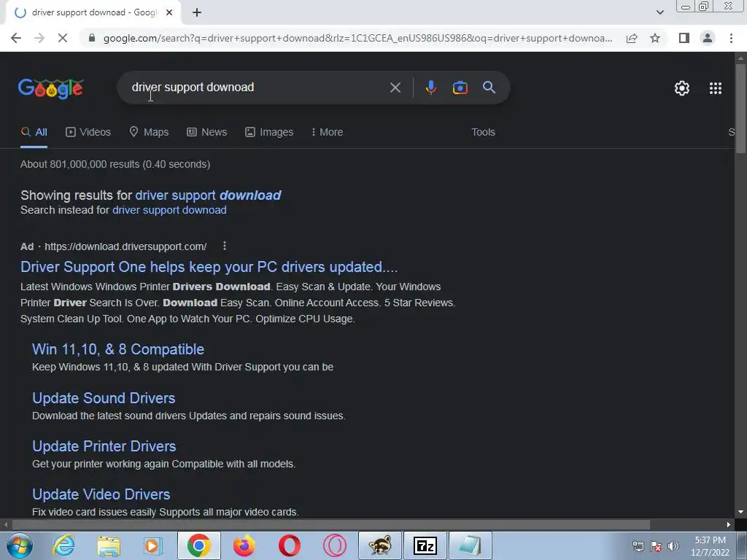Image resolution: width=747 pixels, height=560 pixels.
Task: Open Google quick settings gear
Action: pos(682,88)
